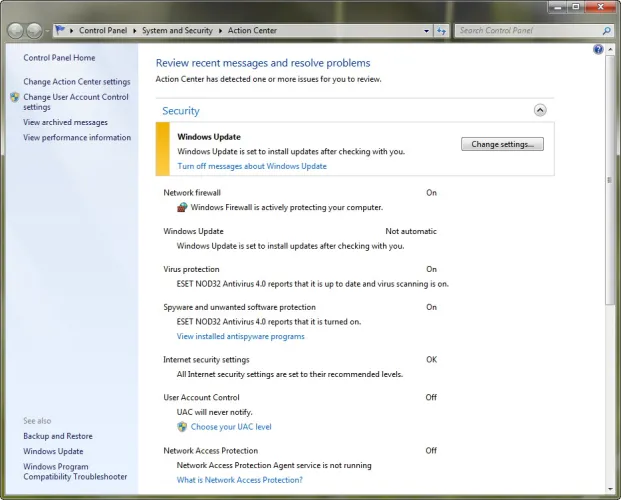Click shield icon beside Choose your UAC level

(x=182, y=427)
